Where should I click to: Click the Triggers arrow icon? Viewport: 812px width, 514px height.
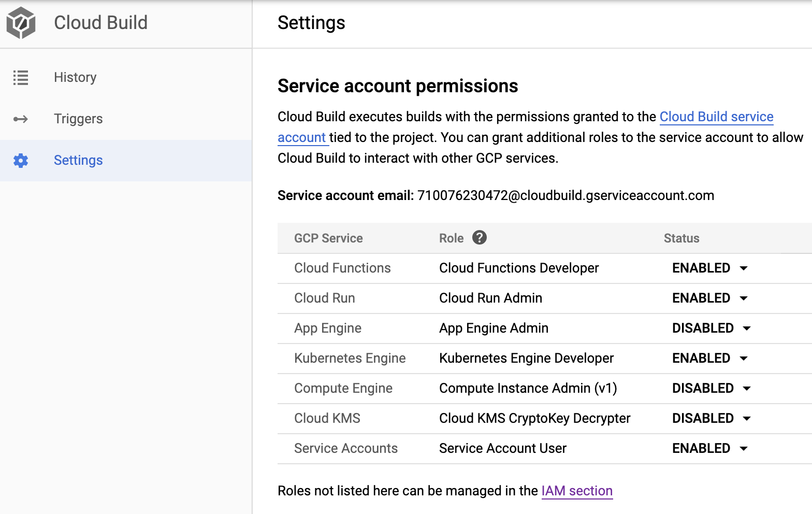pos(21,119)
